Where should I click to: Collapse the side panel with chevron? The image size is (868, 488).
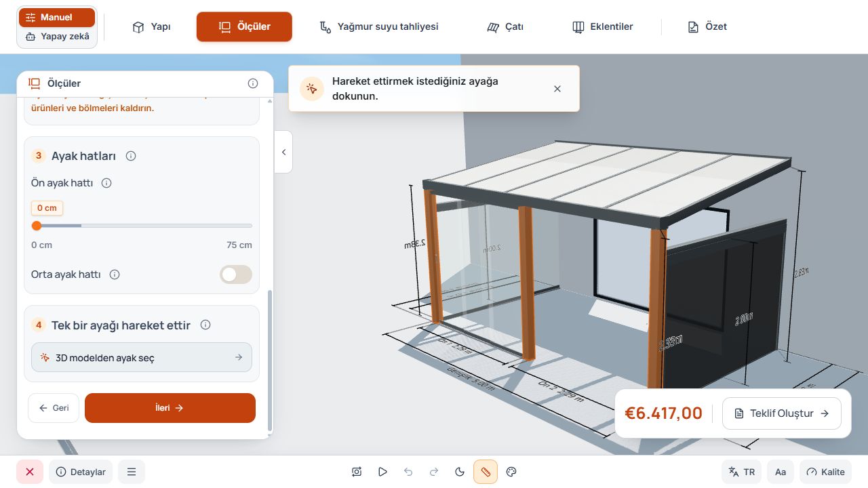283,152
